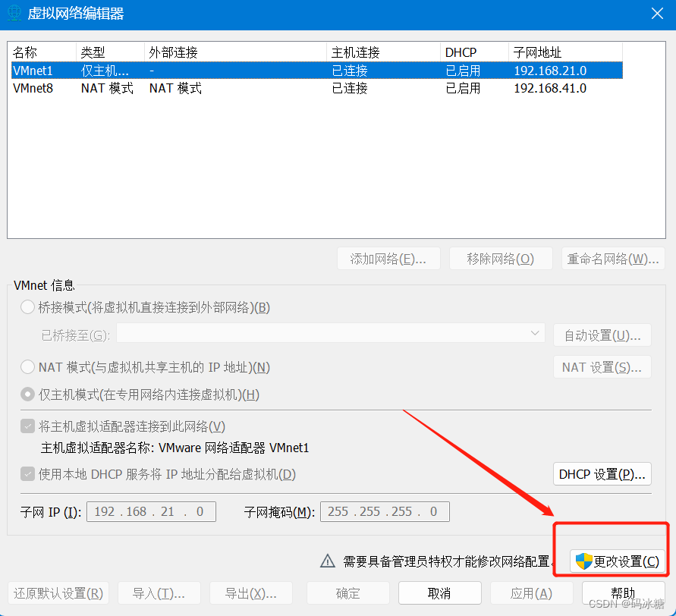Select the VMnet1 network row

tap(317, 71)
